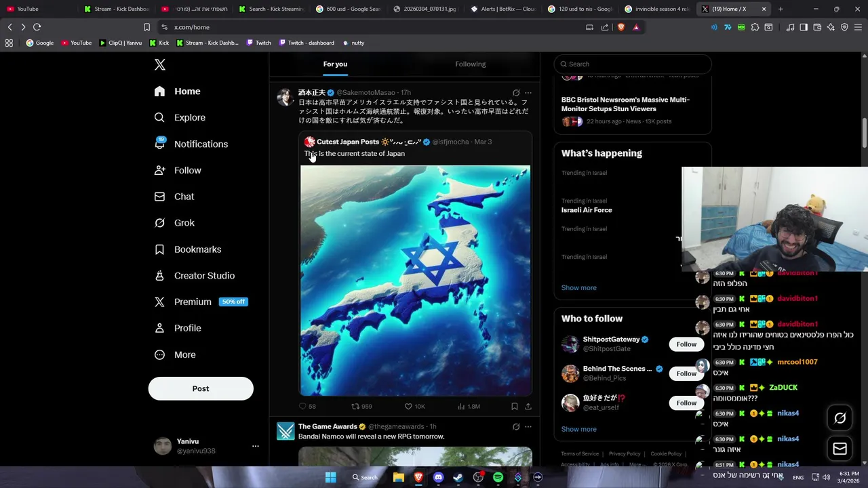Open Profile in X sidebar
The image size is (868, 488).
pyautogui.click(x=178, y=328)
